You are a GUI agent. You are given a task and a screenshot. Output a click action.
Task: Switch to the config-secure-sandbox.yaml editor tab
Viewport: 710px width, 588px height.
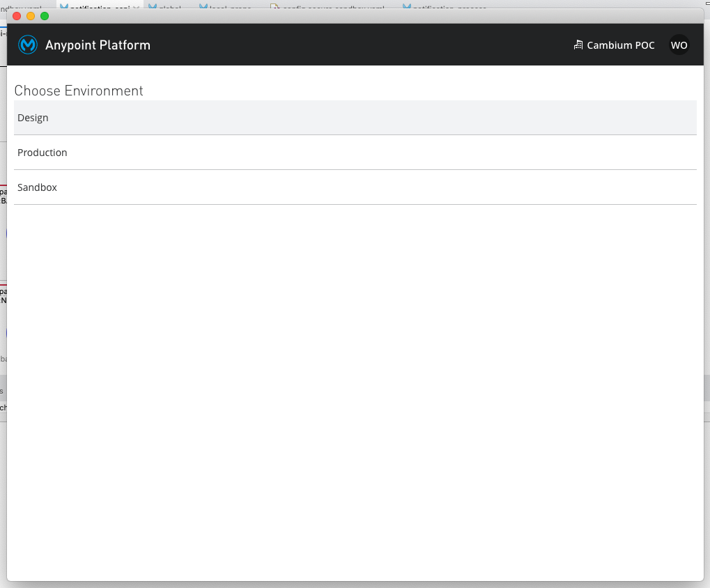click(331, 6)
